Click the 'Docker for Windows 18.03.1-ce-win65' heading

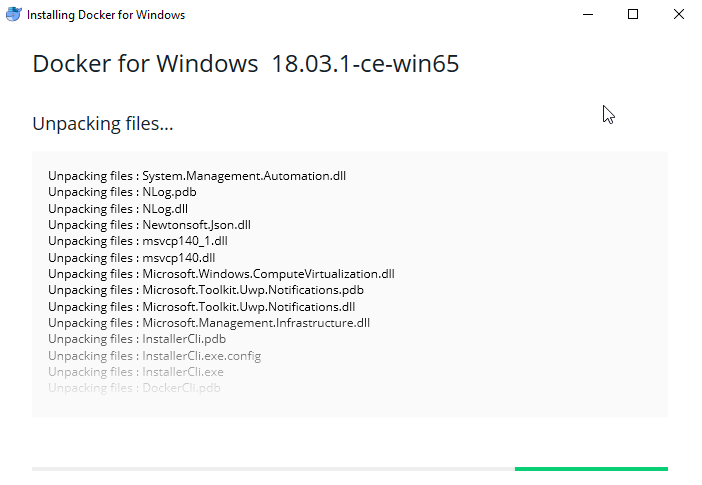(x=246, y=63)
